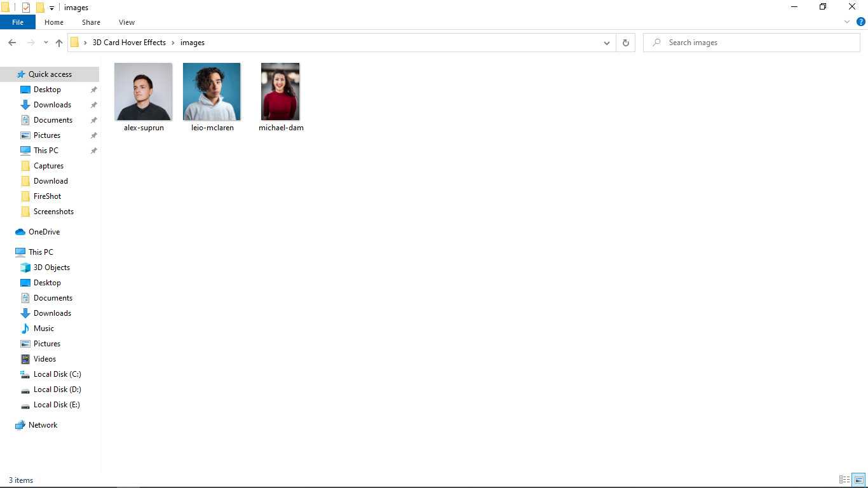This screenshot has width=868, height=488.
Task: Open the Help question mark icon
Action: (x=861, y=22)
